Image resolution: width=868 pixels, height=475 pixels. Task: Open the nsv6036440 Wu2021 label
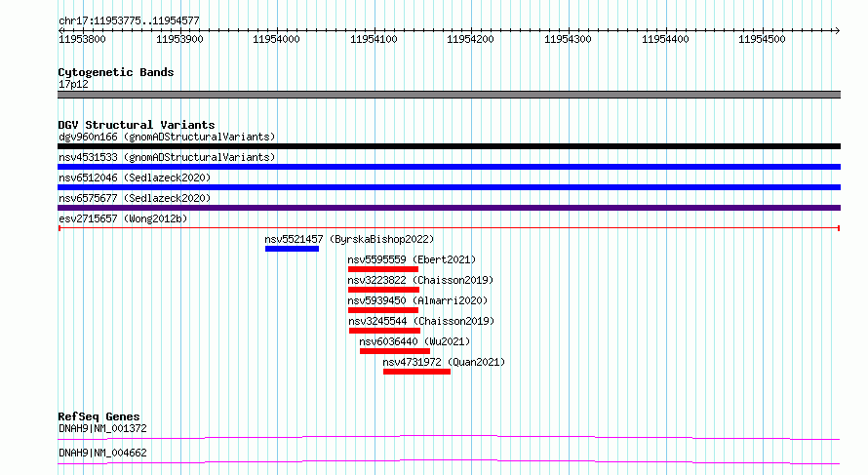[414, 341]
